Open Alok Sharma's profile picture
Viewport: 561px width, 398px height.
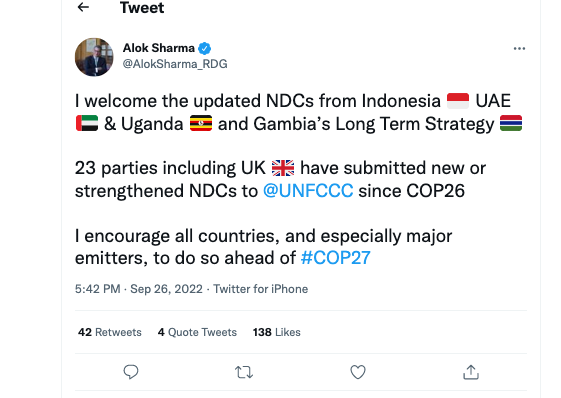[x=94, y=57]
